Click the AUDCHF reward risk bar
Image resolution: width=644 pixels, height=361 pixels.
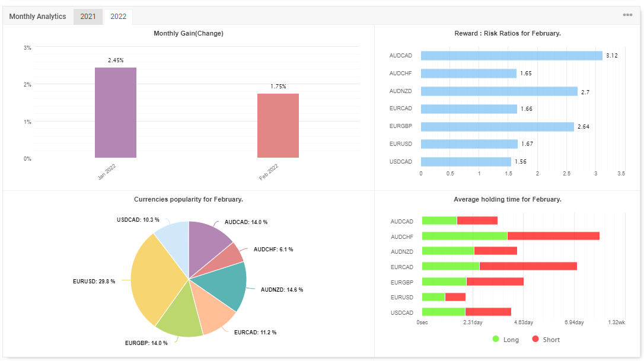[468, 73]
